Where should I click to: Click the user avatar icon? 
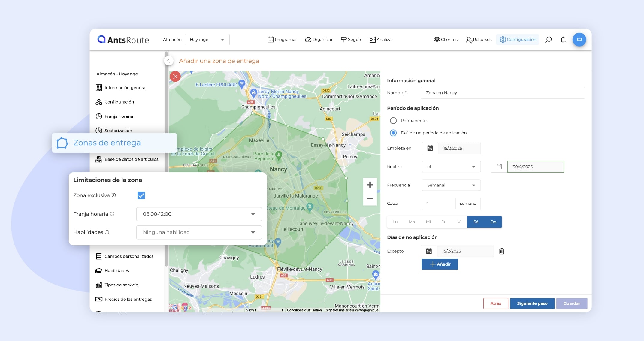tap(579, 40)
